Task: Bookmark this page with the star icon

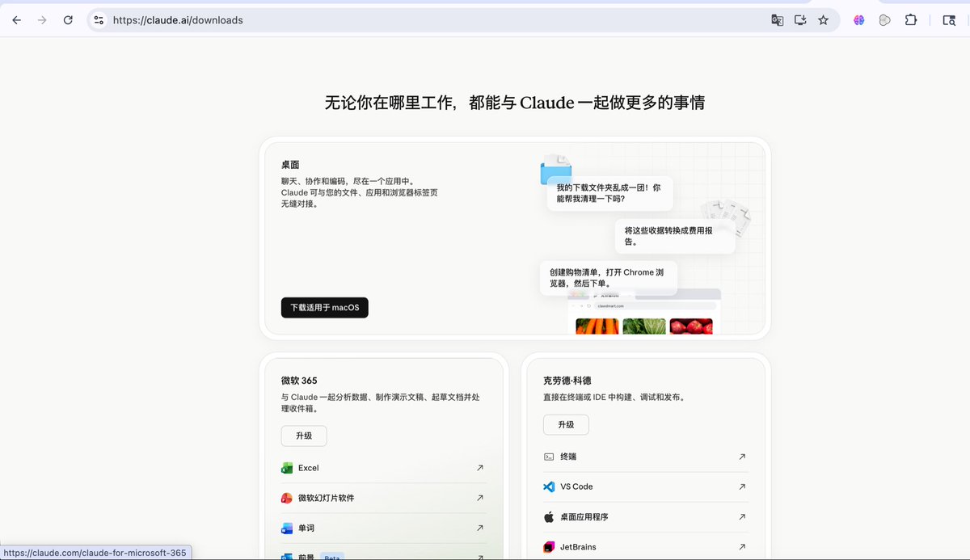Action: click(x=823, y=20)
